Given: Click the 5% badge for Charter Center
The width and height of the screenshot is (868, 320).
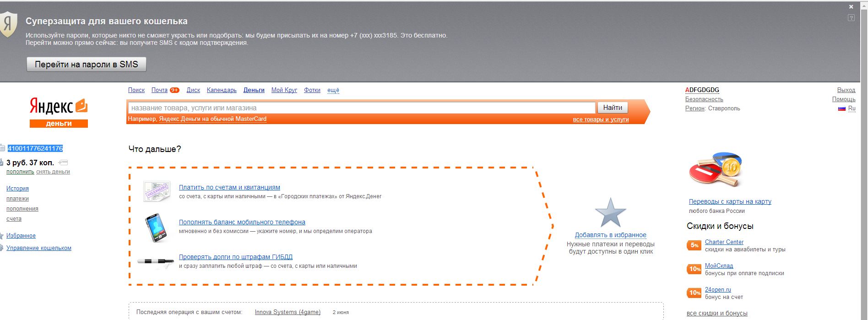Looking at the screenshot, I should pyautogui.click(x=694, y=245).
